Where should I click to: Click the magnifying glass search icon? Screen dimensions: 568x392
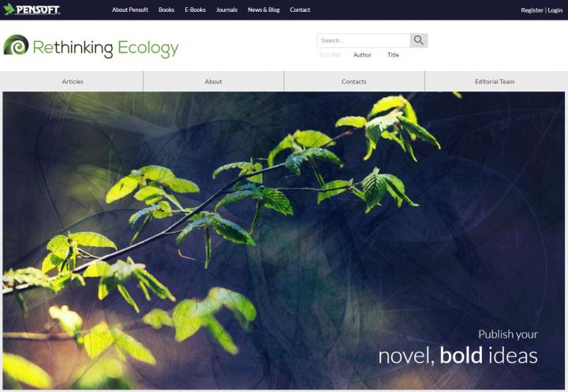419,40
